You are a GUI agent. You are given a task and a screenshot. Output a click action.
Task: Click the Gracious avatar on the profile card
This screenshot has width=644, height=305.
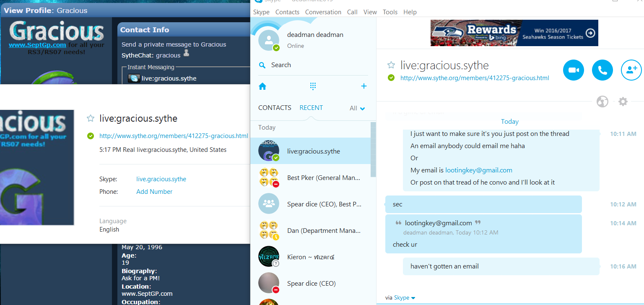(x=37, y=168)
